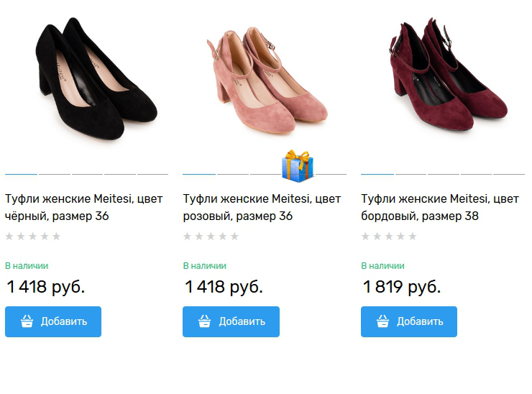Click the gift box icon
The image size is (532, 394).
pyautogui.click(x=297, y=166)
